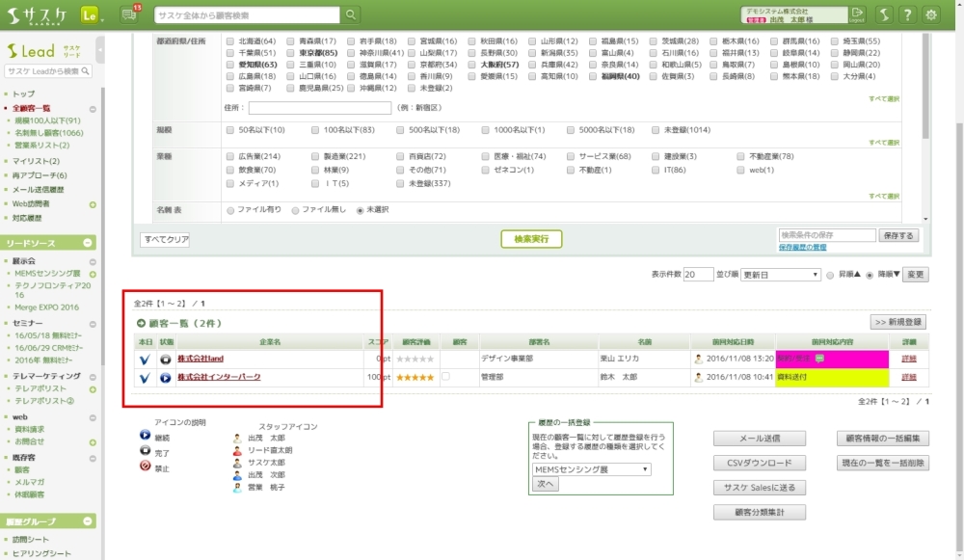Image resolution: width=964 pixels, height=560 pixels.
Task: Open the help question mark icon
Action: [907, 14]
